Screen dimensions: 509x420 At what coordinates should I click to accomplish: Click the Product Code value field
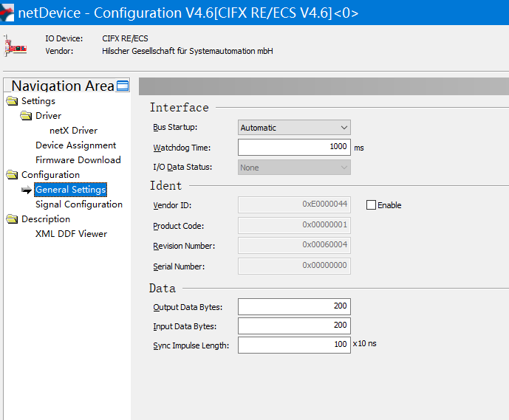[x=294, y=225]
